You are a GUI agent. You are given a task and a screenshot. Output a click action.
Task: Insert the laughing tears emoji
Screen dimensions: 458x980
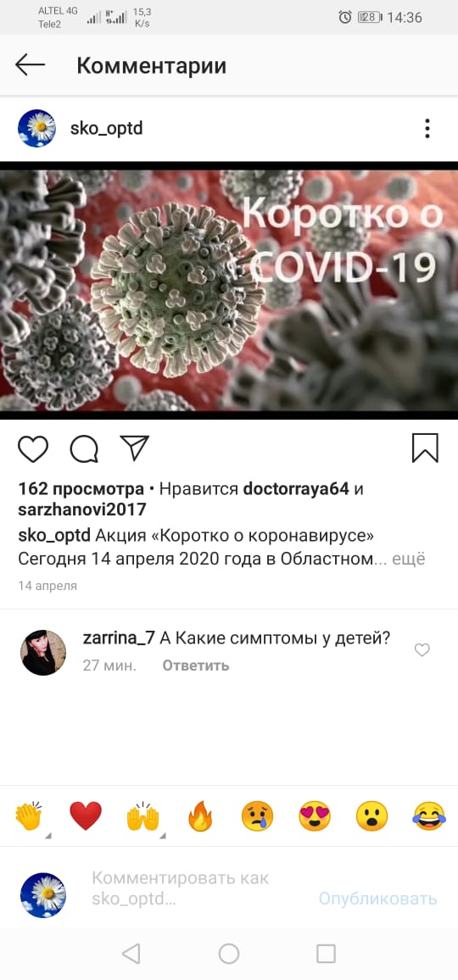(x=429, y=816)
